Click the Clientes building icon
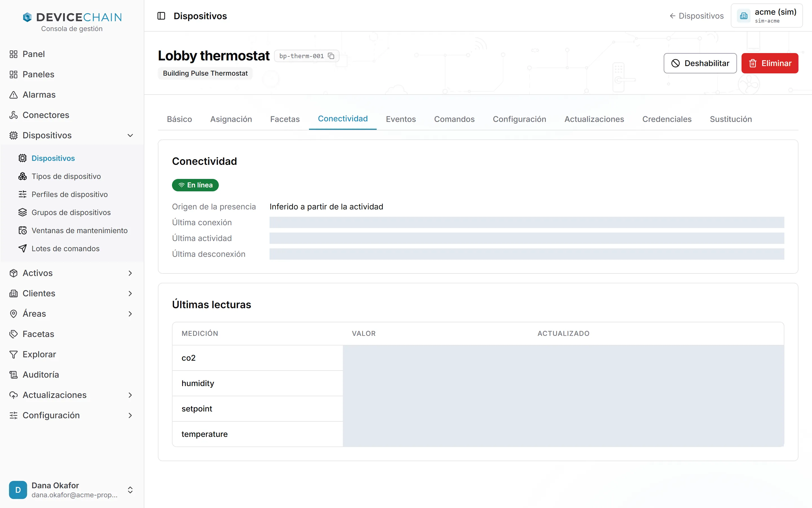Image resolution: width=812 pixels, height=508 pixels. [14, 293]
